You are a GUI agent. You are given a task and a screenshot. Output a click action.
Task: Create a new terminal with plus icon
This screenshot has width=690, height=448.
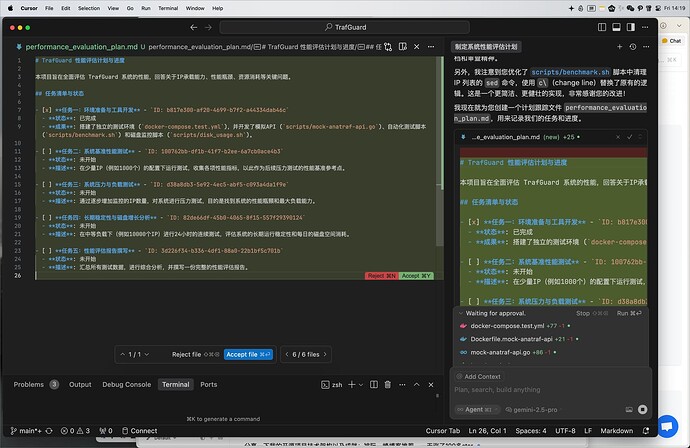point(352,385)
